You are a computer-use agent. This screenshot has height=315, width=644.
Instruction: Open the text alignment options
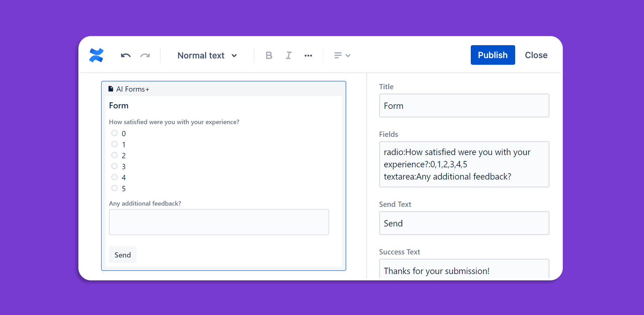pyautogui.click(x=342, y=55)
